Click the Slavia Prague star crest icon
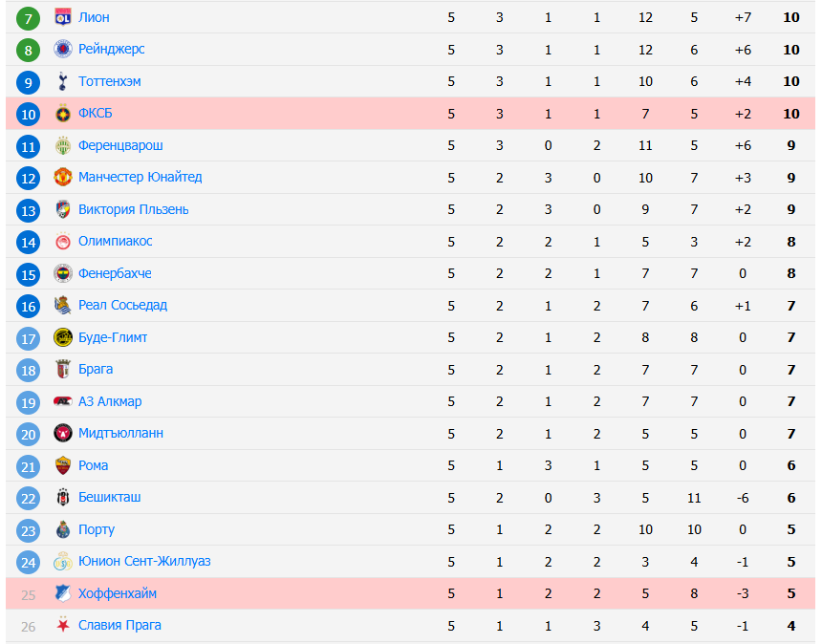Screen dimensions: 822x644 (x=63, y=625)
